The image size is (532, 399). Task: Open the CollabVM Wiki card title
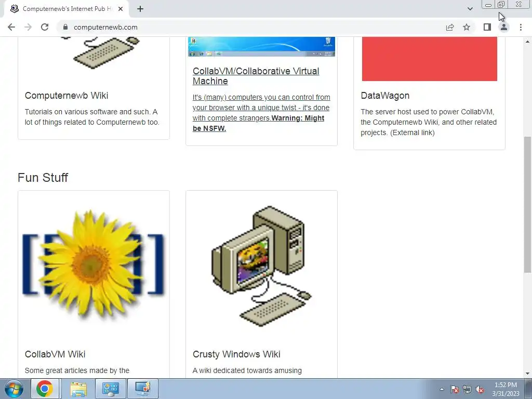pyautogui.click(x=55, y=354)
